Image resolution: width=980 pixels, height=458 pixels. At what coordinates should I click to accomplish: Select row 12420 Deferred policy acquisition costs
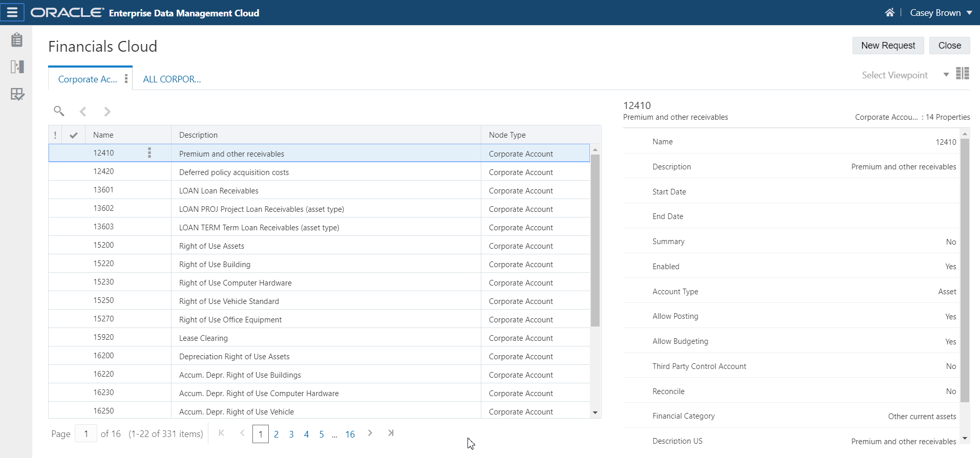pyautogui.click(x=319, y=172)
